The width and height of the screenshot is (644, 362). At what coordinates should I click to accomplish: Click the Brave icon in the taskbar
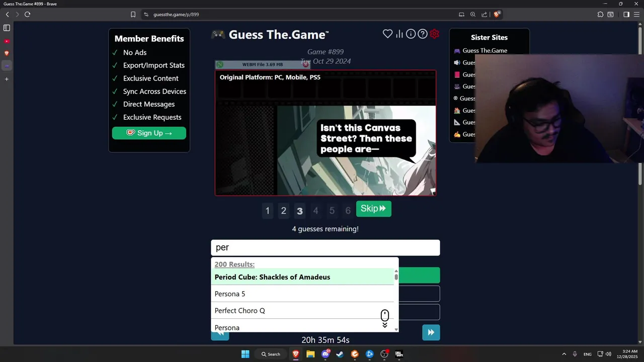(296, 354)
